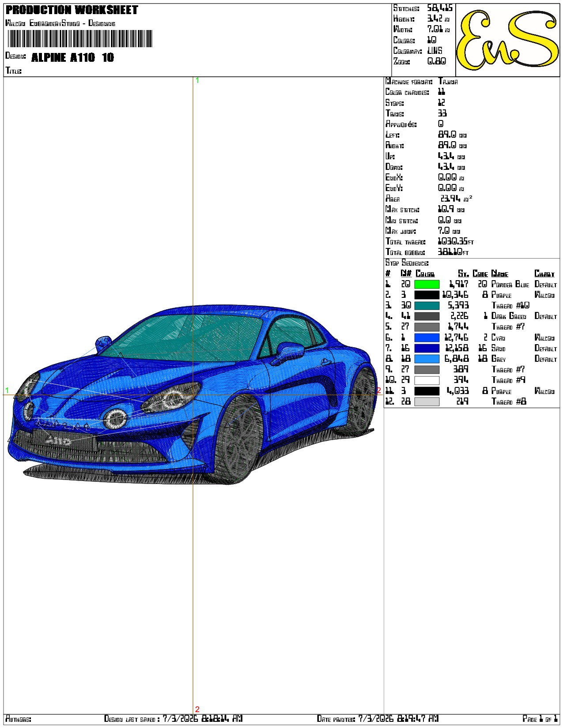This screenshot has height=728, width=563.
Task: Click the grey swatch in stop 9 row
Action: [427, 370]
